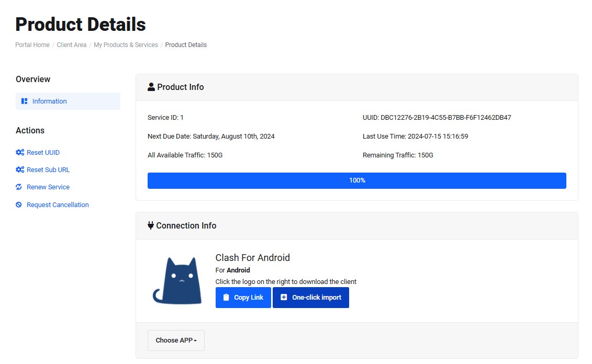Click the plug icon in Connection Info header
The image size is (592, 364).
pos(151,226)
